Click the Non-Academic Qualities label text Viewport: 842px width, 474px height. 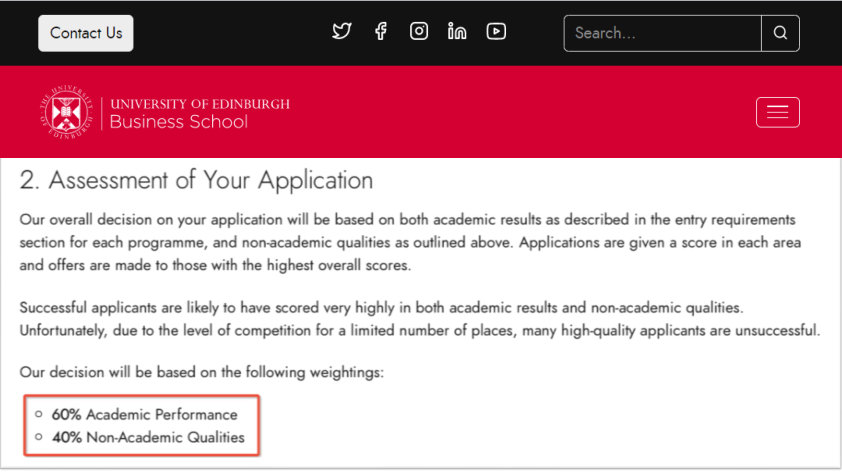click(165, 437)
